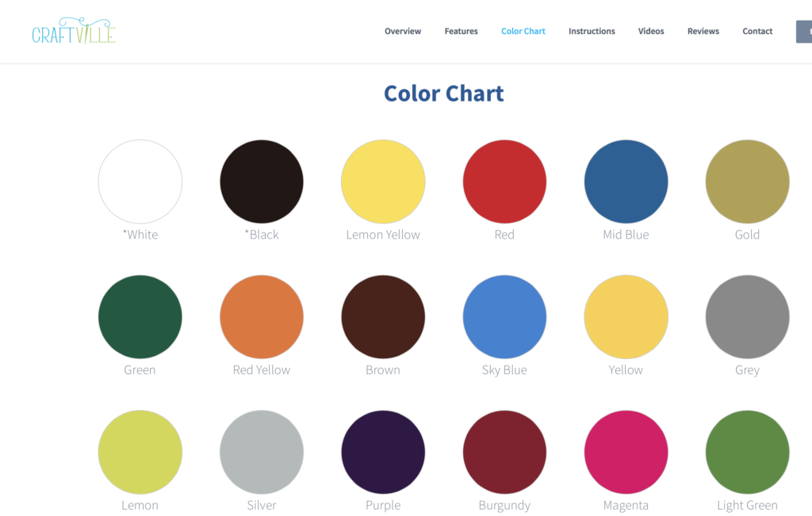Click the "Mid Blue" label
The width and height of the screenshot is (812, 516).
tap(626, 235)
